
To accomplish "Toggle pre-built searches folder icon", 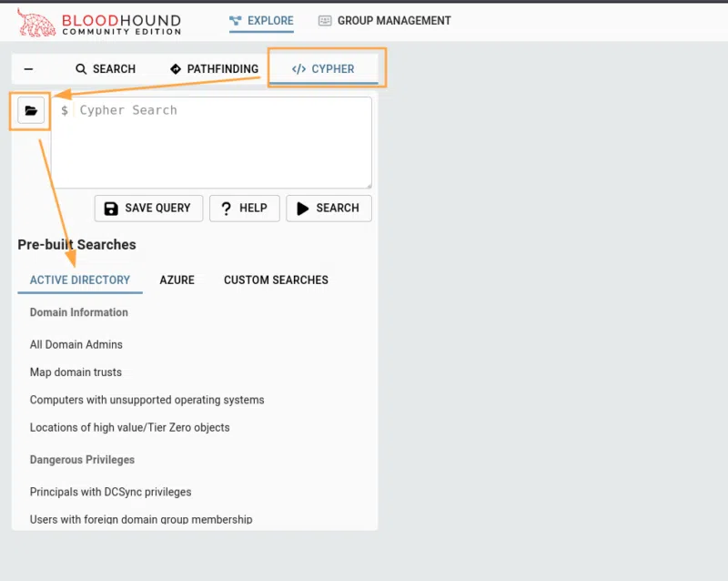I will (x=31, y=110).
